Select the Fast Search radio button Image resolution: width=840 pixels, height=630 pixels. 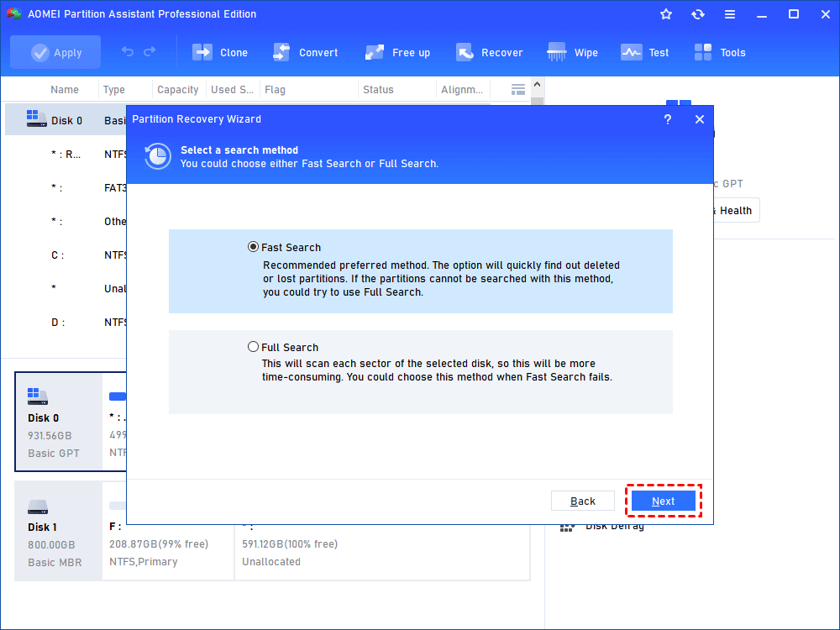pyautogui.click(x=253, y=246)
